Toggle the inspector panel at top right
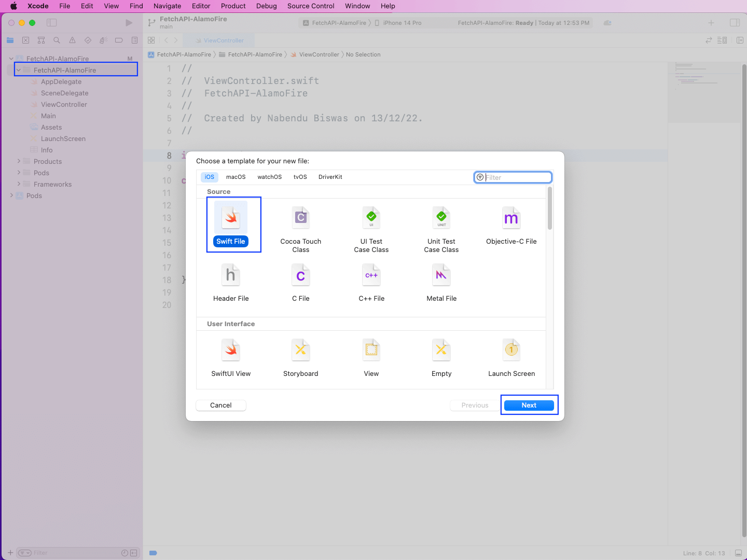 [x=735, y=23]
